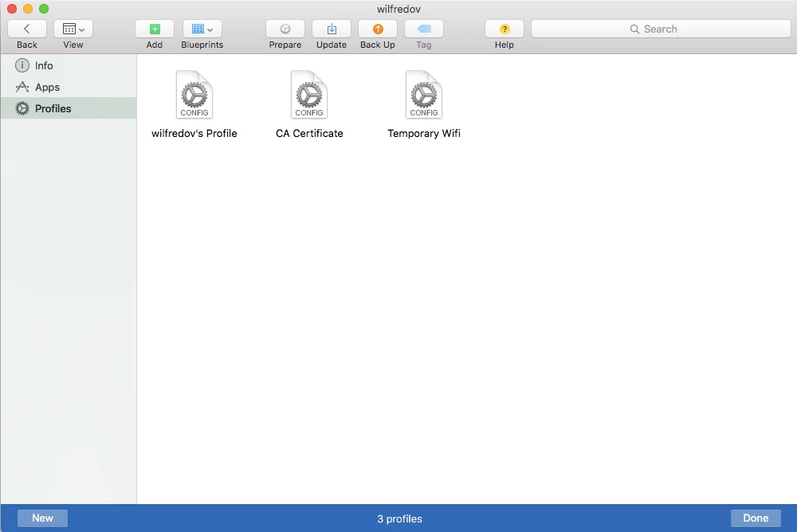Select Profiles in the sidebar
The width and height of the screenshot is (797, 532).
pyautogui.click(x=69, y=108)
